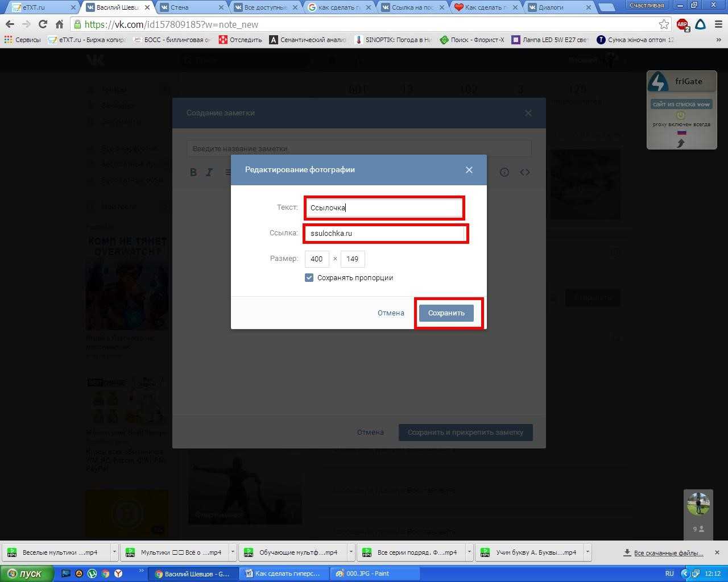Focus the Ссылка input field

click(x=385, y=234)
